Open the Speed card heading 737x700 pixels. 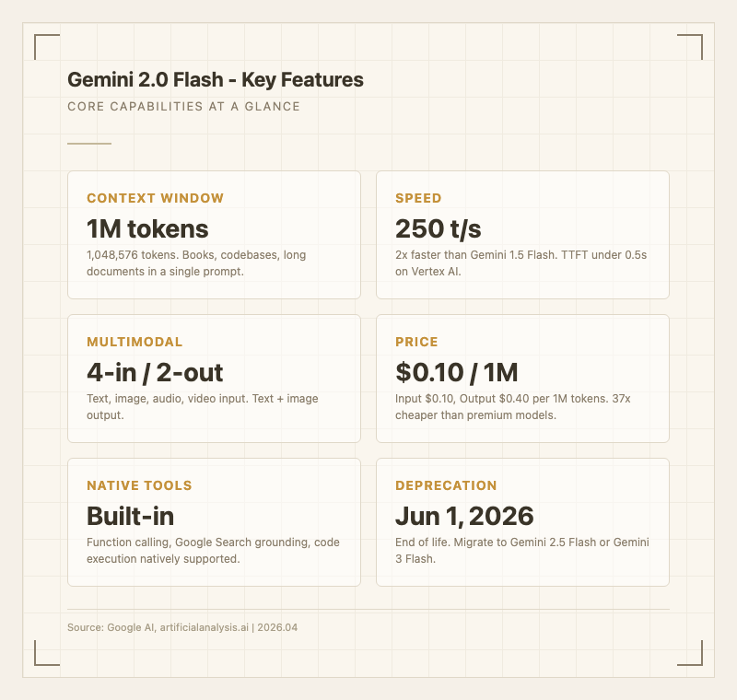[x=418, y=198]
